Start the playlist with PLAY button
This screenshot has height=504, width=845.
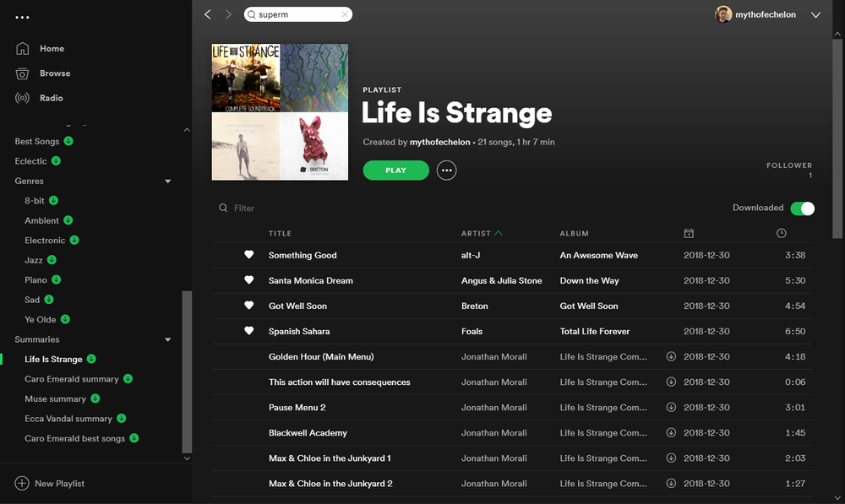coord(396,171)
